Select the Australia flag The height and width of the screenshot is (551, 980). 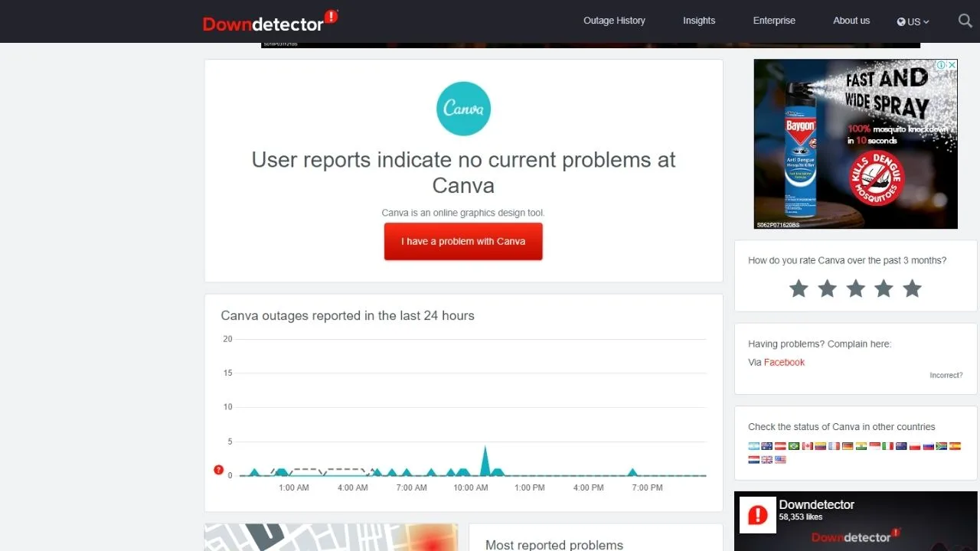(x=767, y=446)
